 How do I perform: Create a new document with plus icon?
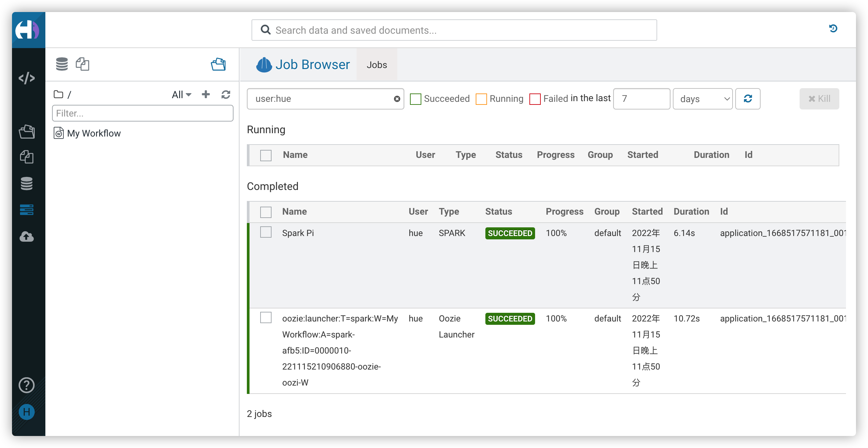pos(206,94)
